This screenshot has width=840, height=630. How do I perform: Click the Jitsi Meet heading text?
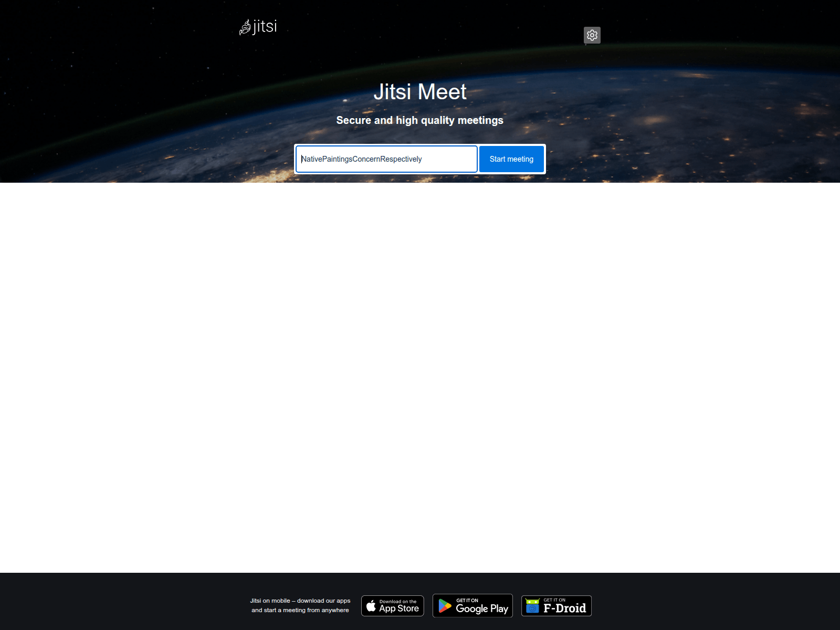[420, 92]
